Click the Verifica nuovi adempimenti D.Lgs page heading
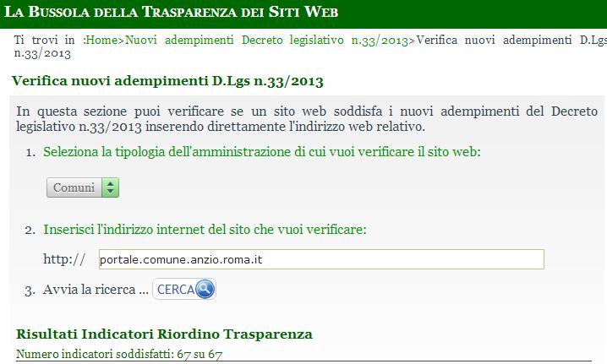The width and height of the screenshot is (607, 364). [167, 81]
